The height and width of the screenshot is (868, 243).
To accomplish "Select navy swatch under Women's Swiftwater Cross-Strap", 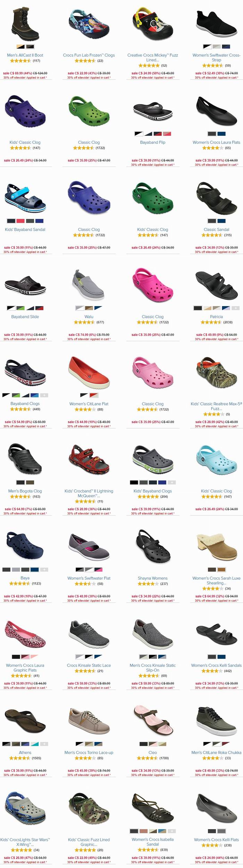I will click(226, 47).
